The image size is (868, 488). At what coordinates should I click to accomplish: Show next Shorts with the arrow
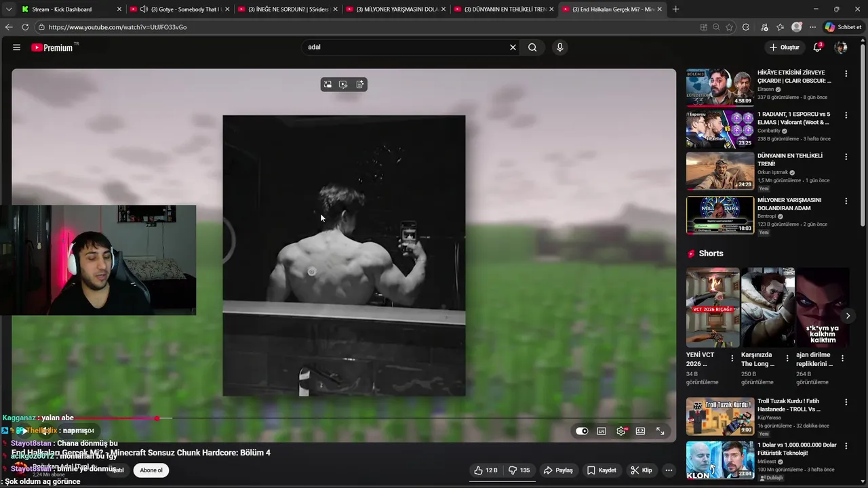tap(848, 316)
